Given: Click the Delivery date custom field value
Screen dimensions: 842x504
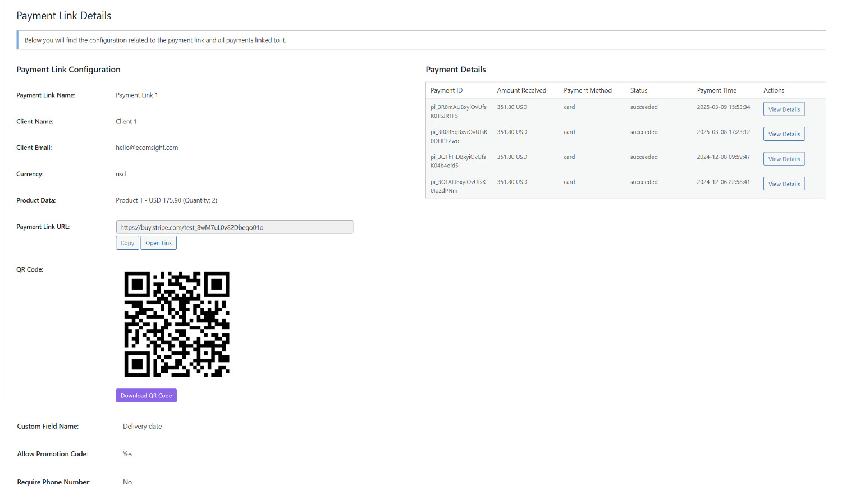Looking at the screenshot, I should click(143, 427).
